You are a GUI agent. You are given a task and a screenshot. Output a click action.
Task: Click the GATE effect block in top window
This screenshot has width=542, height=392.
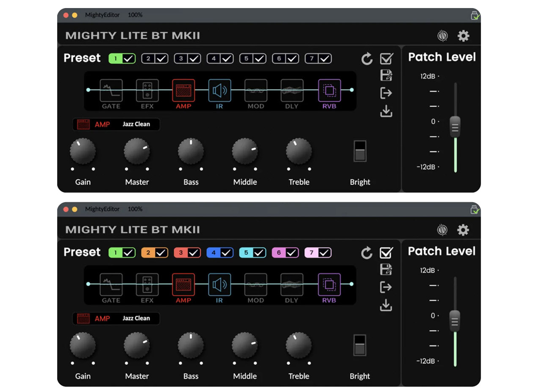[111, 90]
